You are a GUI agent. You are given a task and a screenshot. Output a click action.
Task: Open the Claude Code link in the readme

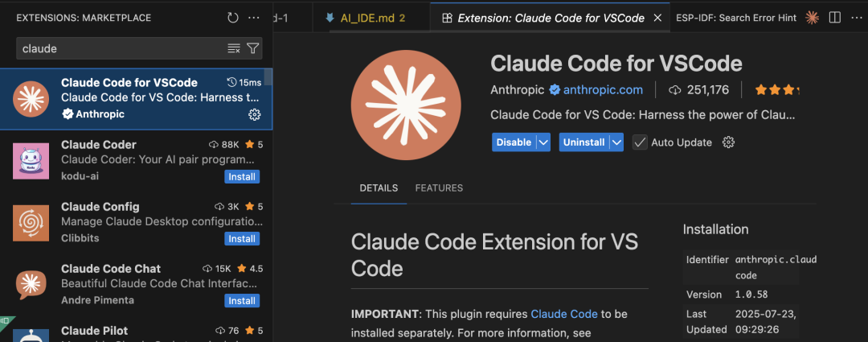coord(564,314)
